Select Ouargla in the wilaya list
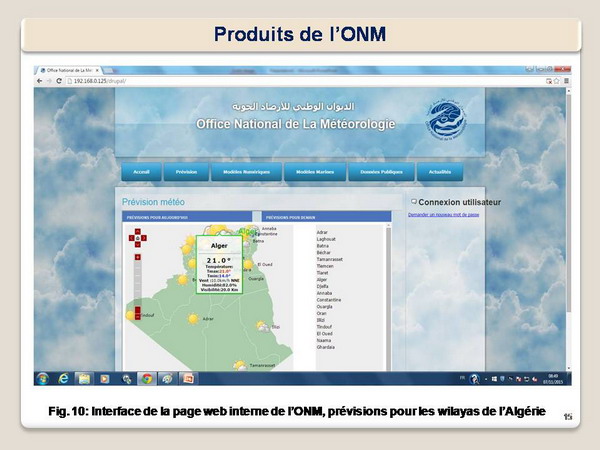This screenshot has height=450, width=600. pos(324,307)
